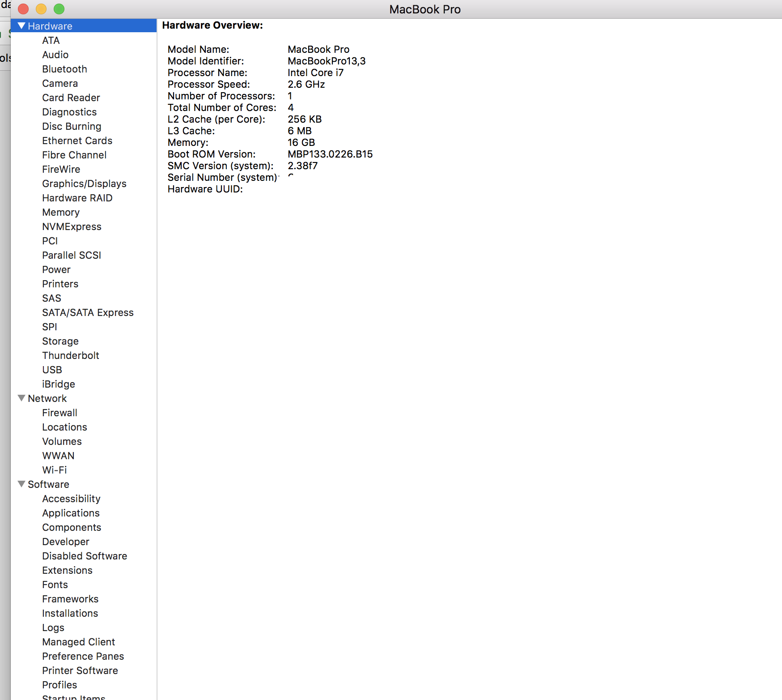Select Firewall under Network
The height and width of the screenshot is (700, 782).
pos(59,413)
